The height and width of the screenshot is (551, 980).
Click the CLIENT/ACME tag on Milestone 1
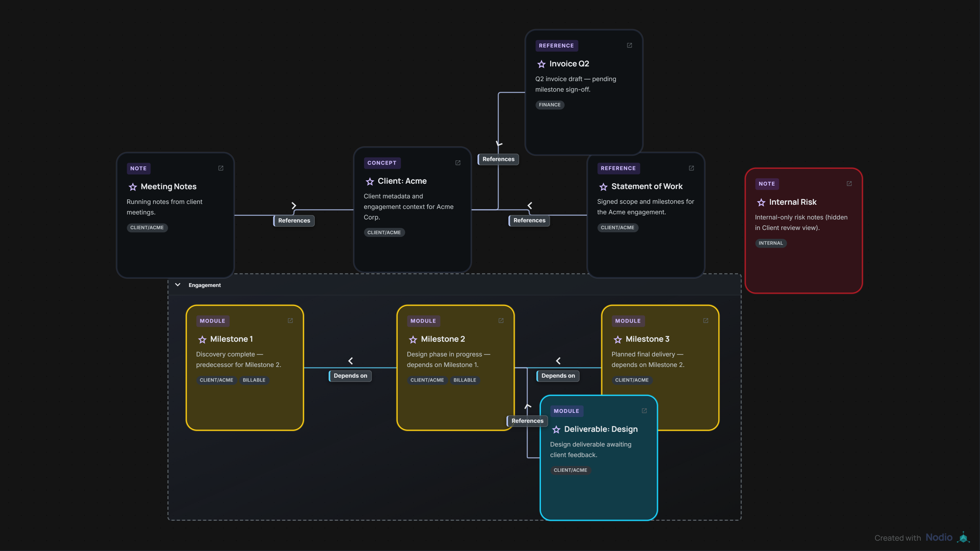click(216, 380)
